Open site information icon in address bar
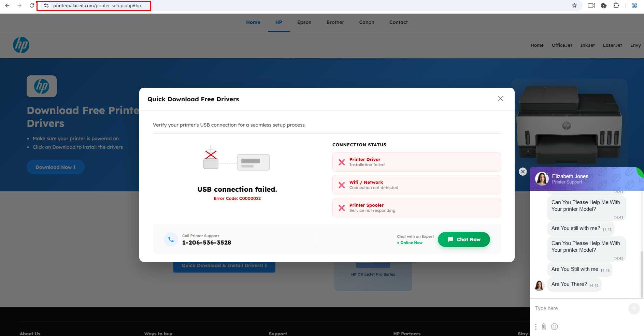The height and width of the screenshot is (336, 644). [x=46, y=5]
